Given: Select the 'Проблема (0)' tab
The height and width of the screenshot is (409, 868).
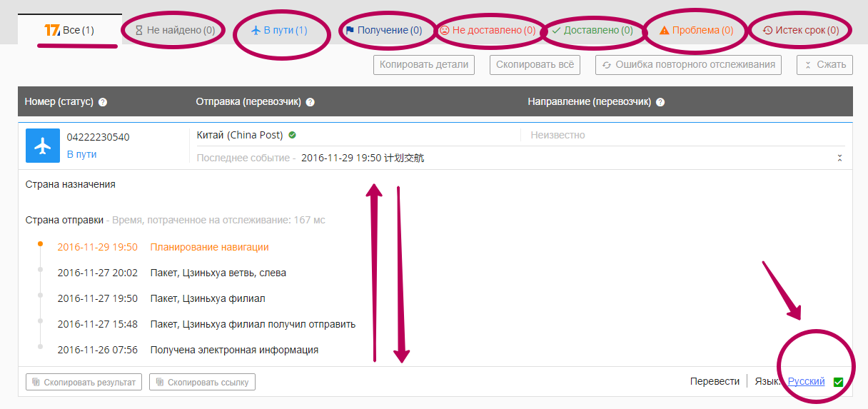Looking at the screenshot, I should tap(696, 30).
